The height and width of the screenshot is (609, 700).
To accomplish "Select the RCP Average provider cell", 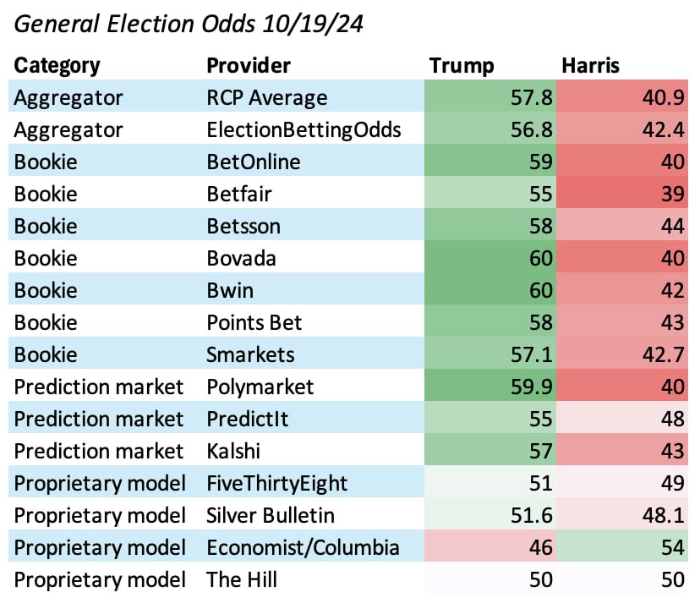I will coord(266,97).
